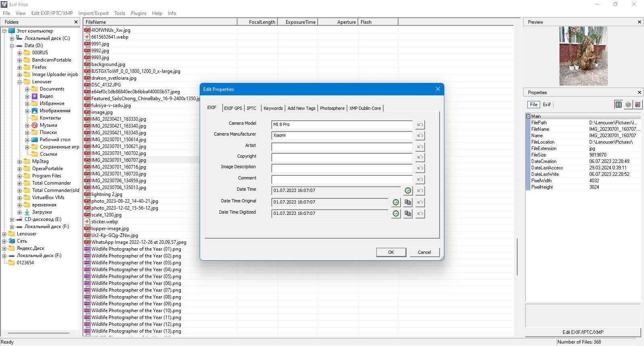644x346 pixels.
Task: Confirm the Edit Properties dialog with OK
Action: click(391, 252)
